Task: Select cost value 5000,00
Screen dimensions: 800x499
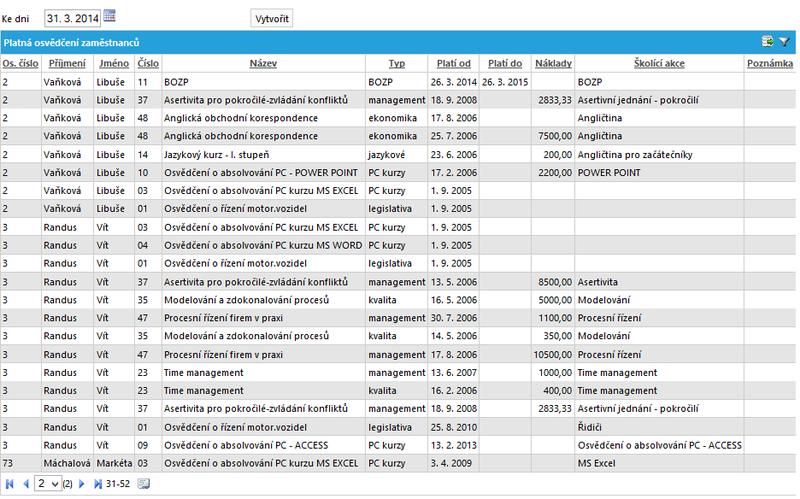Action: (x=555, y=300)
